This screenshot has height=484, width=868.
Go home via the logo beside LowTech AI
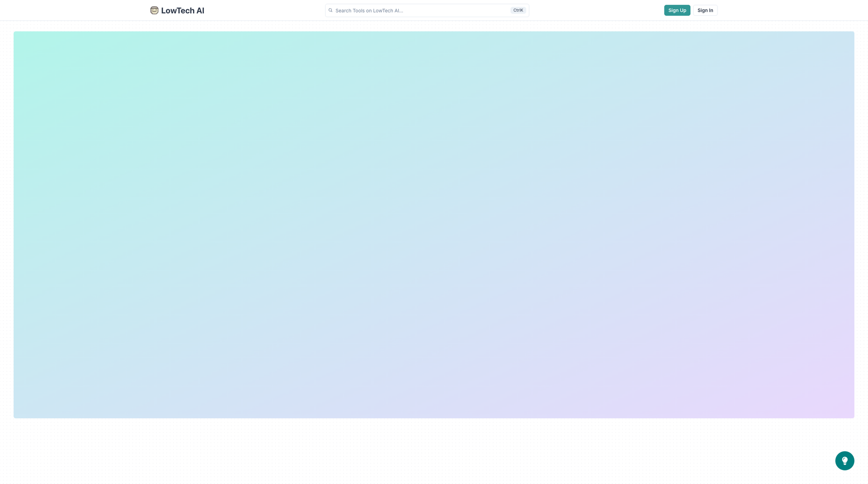pos(154,10)
